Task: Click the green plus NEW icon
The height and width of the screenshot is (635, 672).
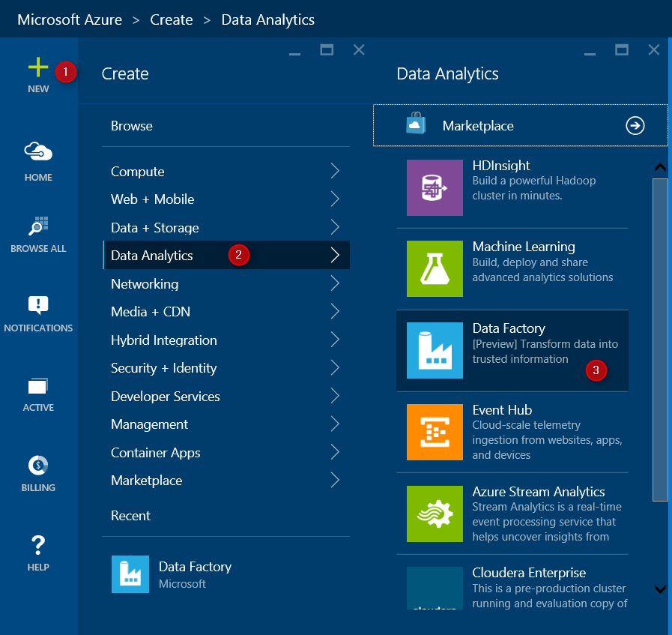Action: coord(38,67)
